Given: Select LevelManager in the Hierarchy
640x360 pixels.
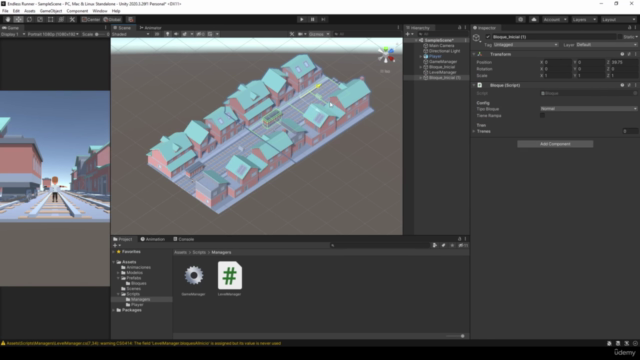Looking at the screenshot, I should (x=442, y=72).
